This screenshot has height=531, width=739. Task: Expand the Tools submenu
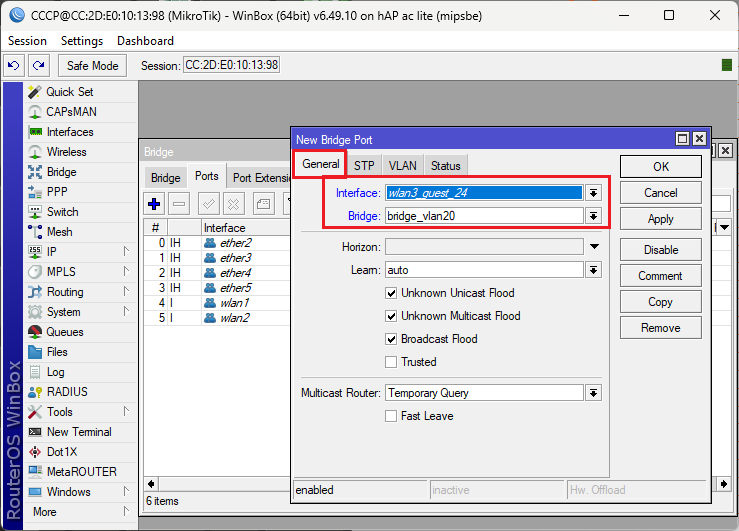click(x=126, y=412)
